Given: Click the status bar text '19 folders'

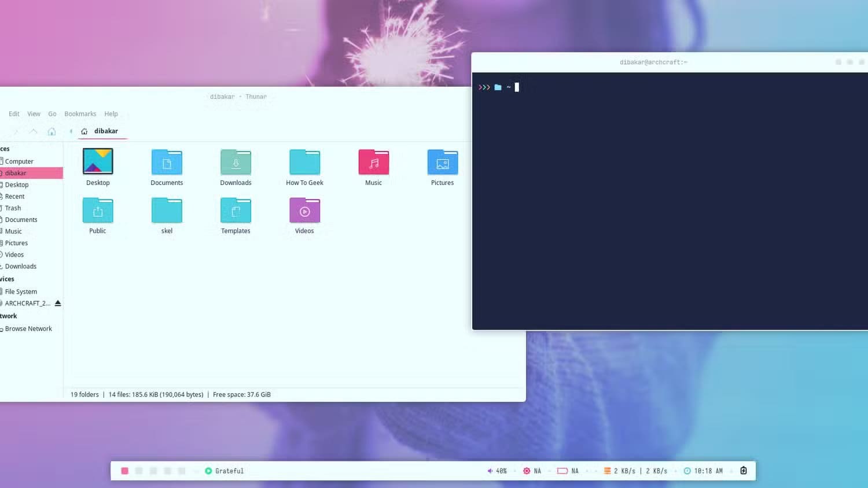Looking at the screenshot, I should point(84,394).
